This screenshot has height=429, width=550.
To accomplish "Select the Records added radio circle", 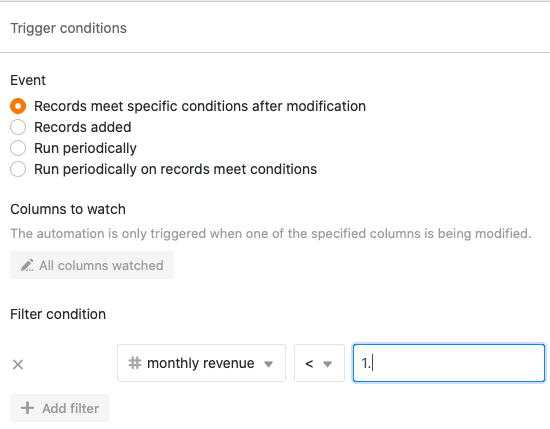I will [x=18, y=127].
